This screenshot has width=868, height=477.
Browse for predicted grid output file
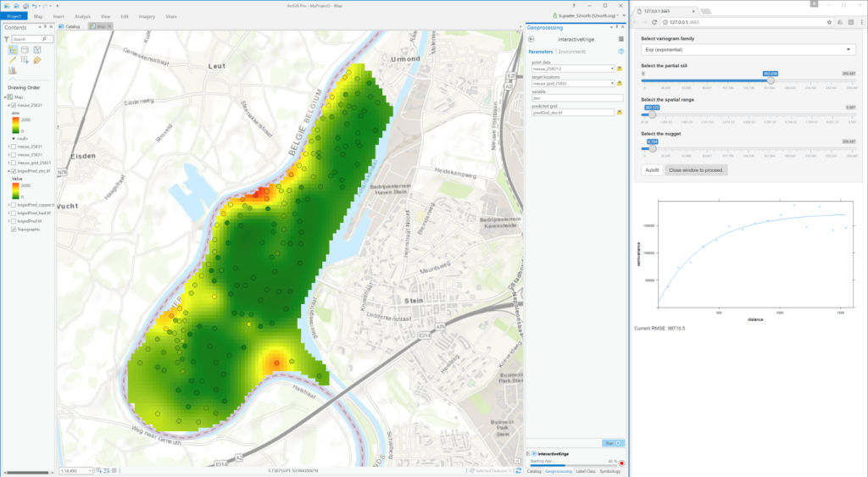coord(620,112)
